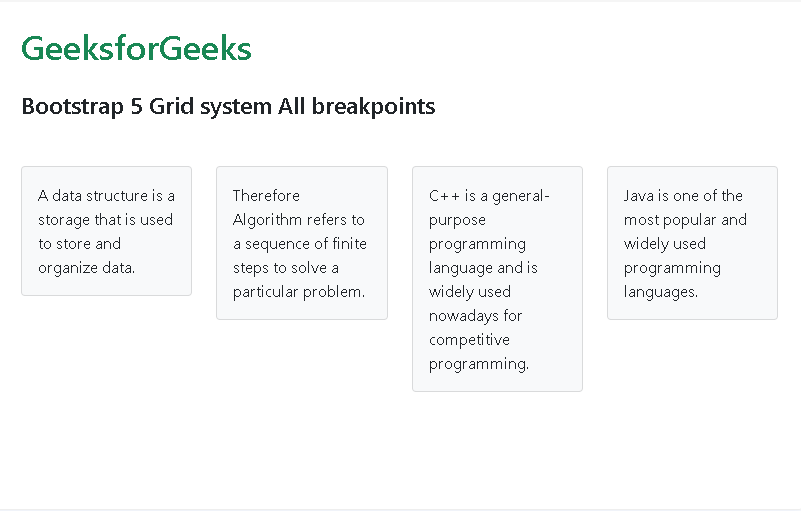Click 'Therefore' at top of second card
The image size is (801, 511).
(266, 196)
